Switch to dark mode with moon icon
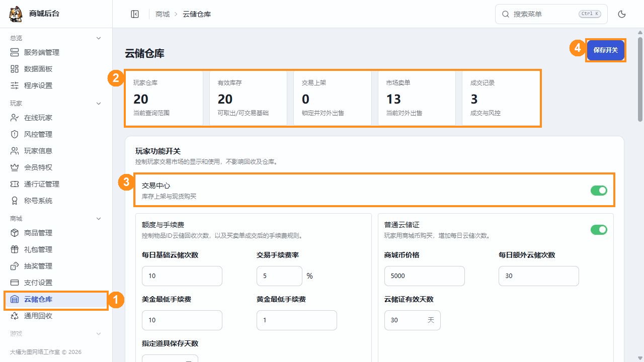This screenshot has width=644, height=362. coord(622,14)
